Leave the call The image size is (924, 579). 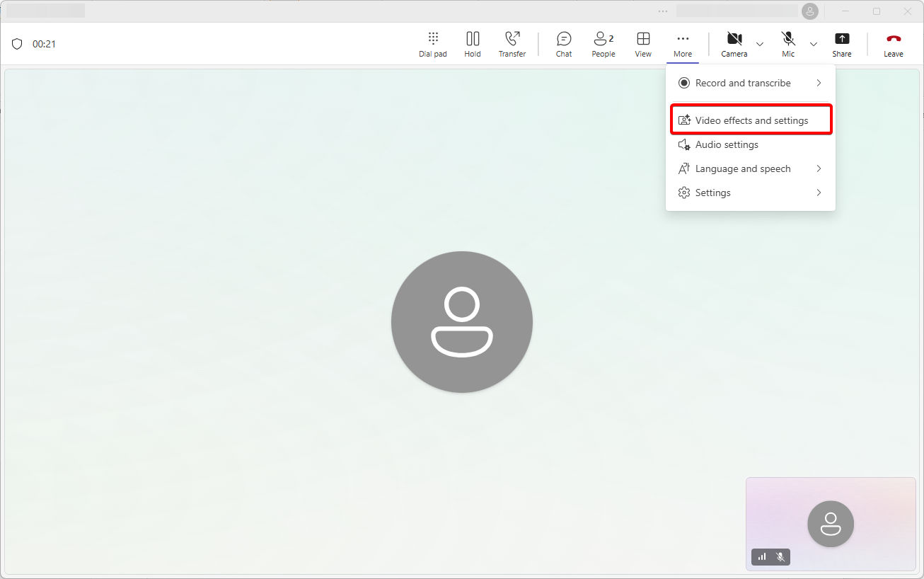(893, 44)
